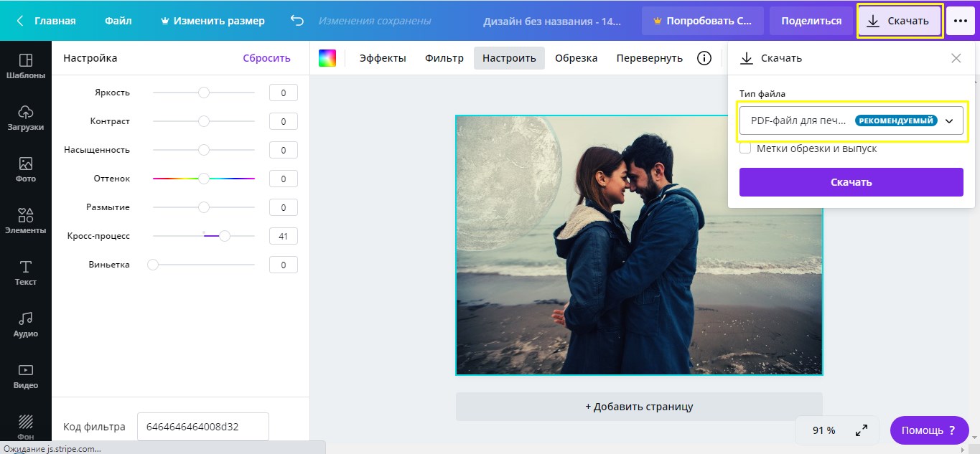This screenshot has height=454, width=980.
Task: Open the Файл menu
Action: (118, 21)
